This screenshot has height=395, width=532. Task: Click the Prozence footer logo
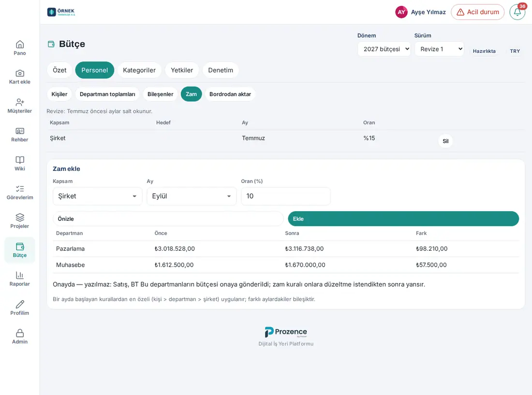[x=286, y=332]
